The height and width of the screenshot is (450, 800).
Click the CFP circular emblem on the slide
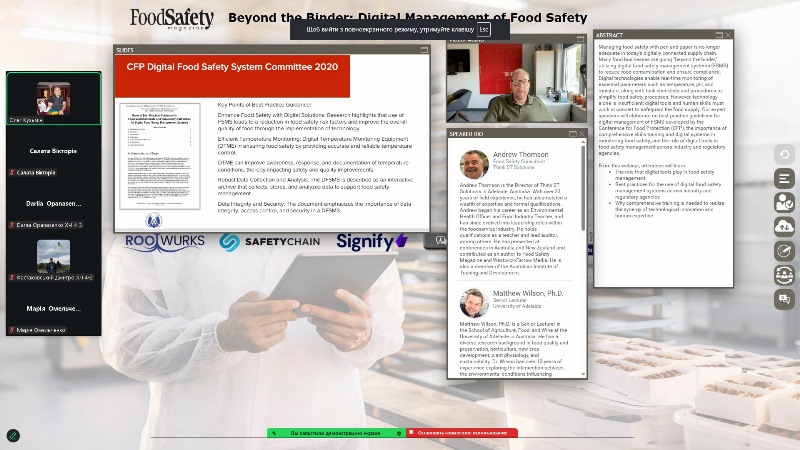point(154,220)
